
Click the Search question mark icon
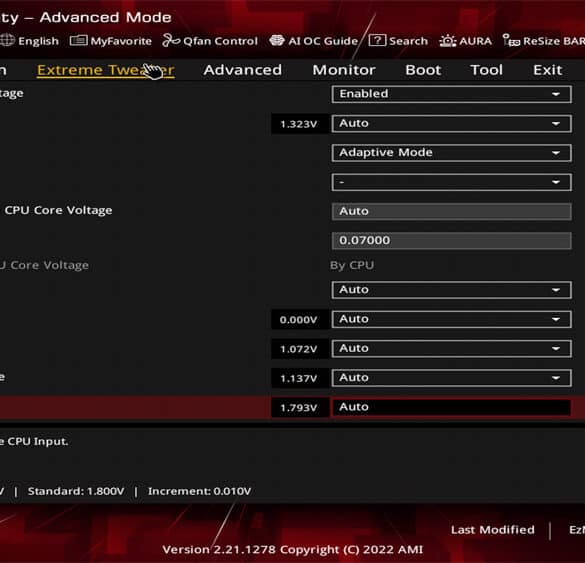(377, 40)
